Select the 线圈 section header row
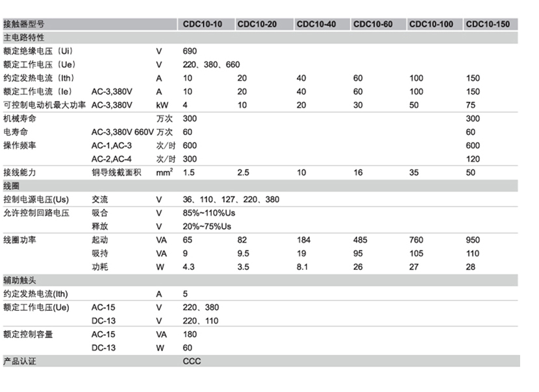 pyautogui.click(x=13, y=186)
